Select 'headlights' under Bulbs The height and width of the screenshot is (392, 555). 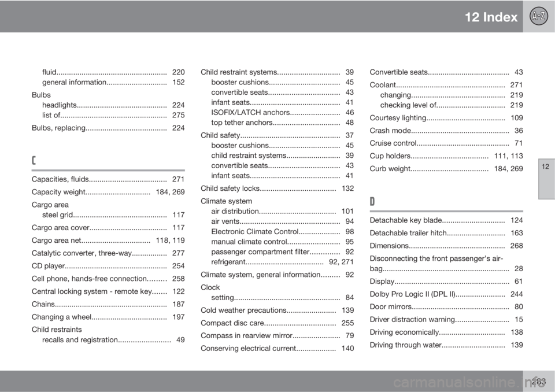point(113,105)
